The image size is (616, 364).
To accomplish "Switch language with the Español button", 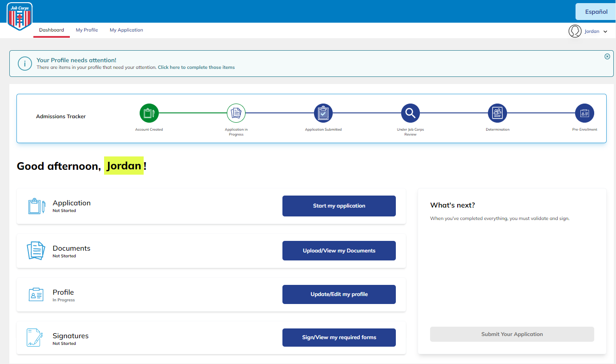I will (x=596, y=12).
